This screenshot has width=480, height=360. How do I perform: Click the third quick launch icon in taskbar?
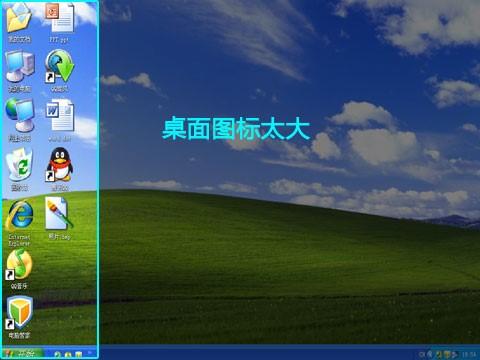78,355
